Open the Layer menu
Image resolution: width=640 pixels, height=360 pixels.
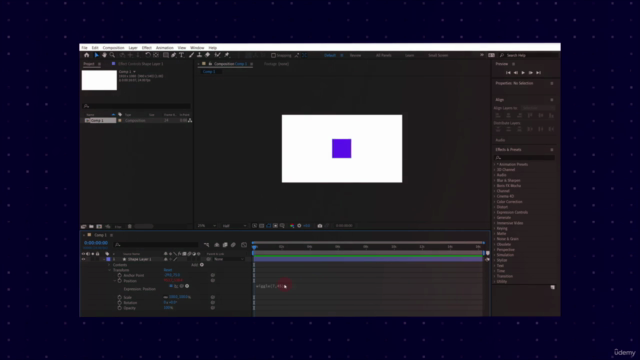133,48
